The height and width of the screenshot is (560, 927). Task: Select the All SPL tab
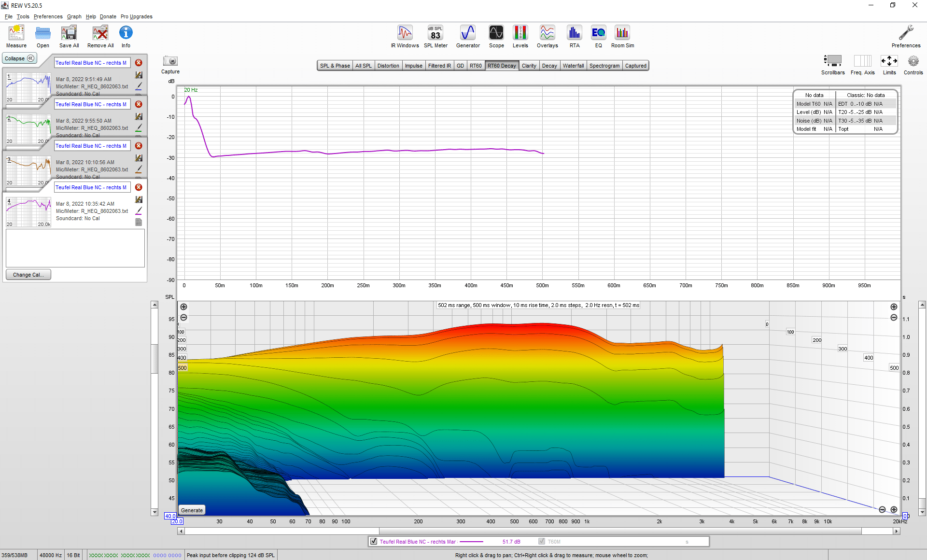364,66
